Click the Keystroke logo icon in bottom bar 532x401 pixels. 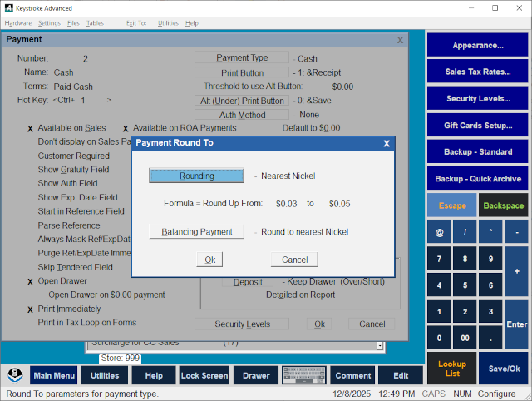coord(15,375)
